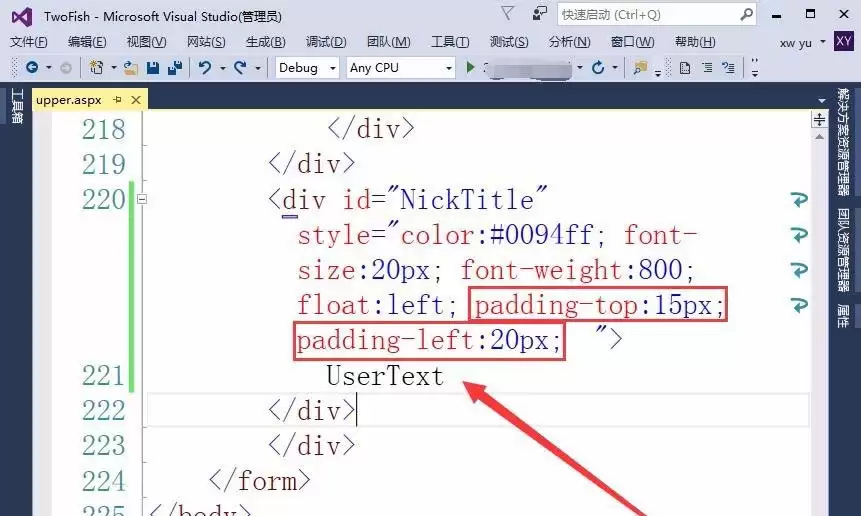Open the 视图(V) menu
Viewport: 861px width, 516px height.
[x=146, y=42]
